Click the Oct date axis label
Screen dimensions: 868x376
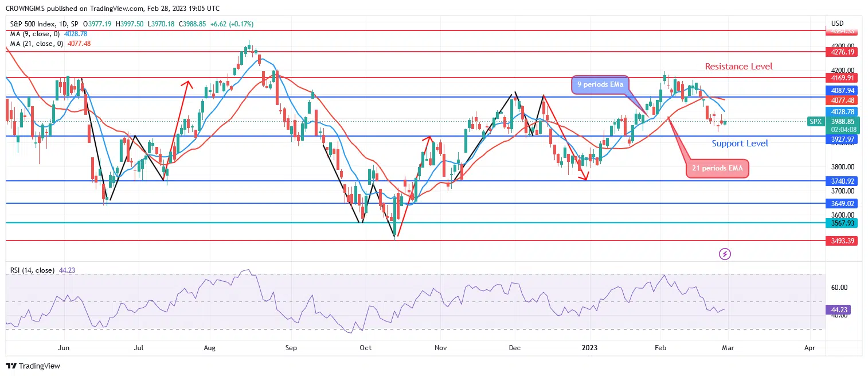(365, 348)
